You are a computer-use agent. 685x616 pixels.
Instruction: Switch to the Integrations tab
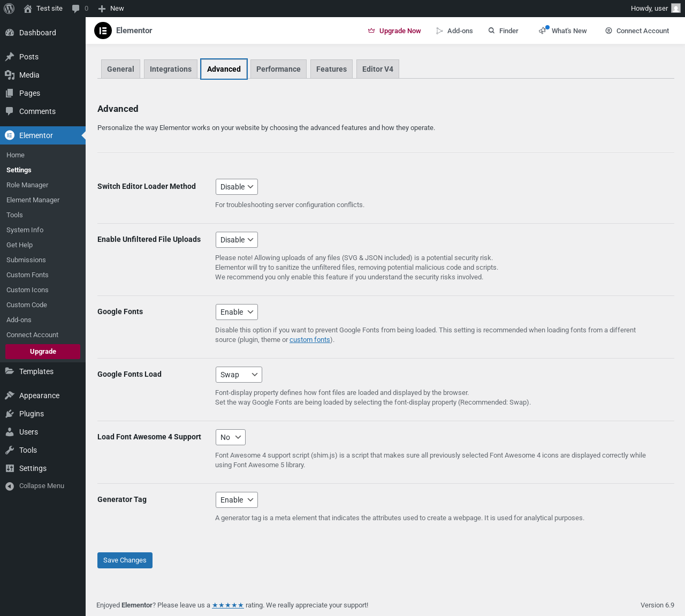tap(171, 69)
